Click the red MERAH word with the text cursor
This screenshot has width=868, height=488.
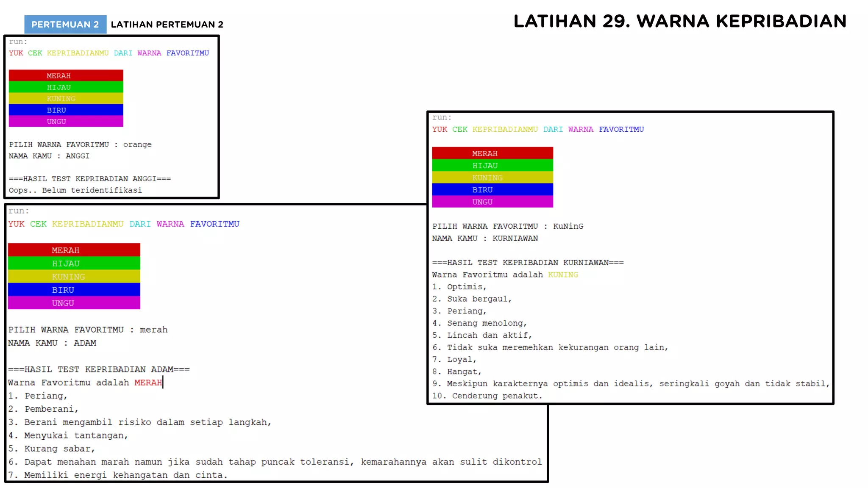[148, 383]
